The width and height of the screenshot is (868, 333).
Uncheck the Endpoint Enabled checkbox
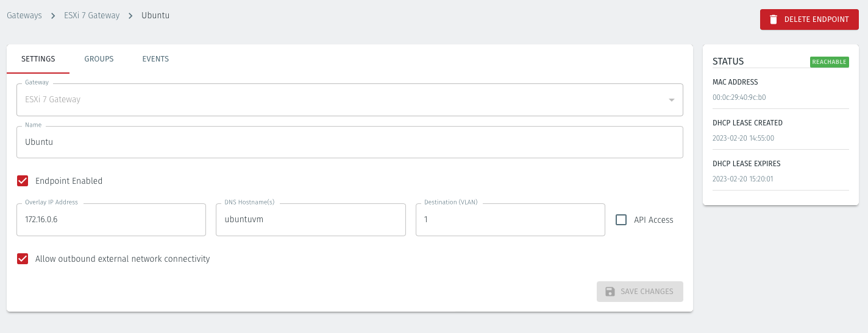coord(23,181)
